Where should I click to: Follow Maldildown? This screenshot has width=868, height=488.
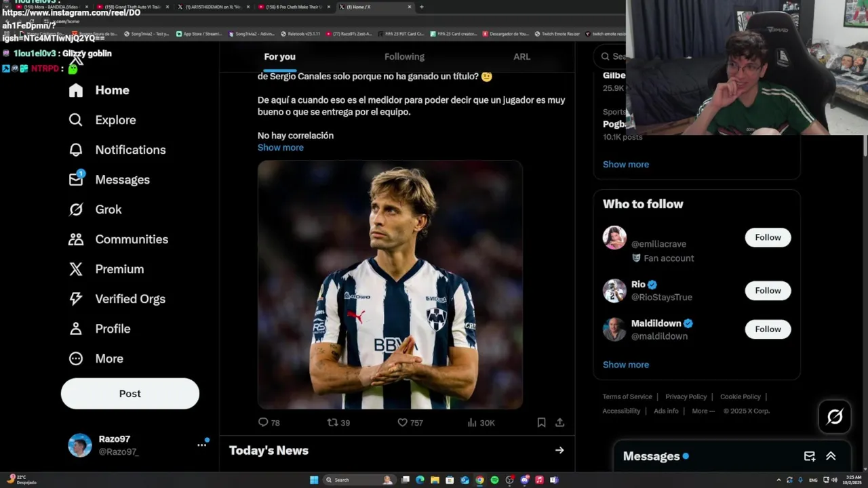coord(768,329)
